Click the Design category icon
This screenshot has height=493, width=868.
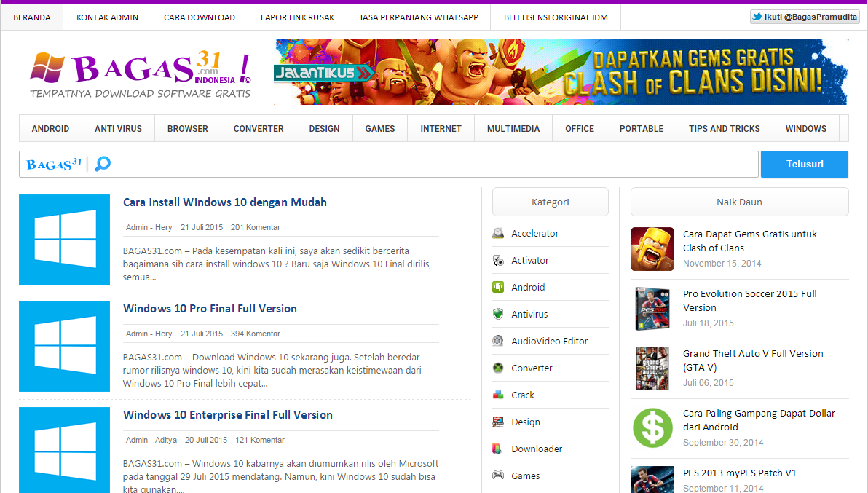[x=498, y=422]
